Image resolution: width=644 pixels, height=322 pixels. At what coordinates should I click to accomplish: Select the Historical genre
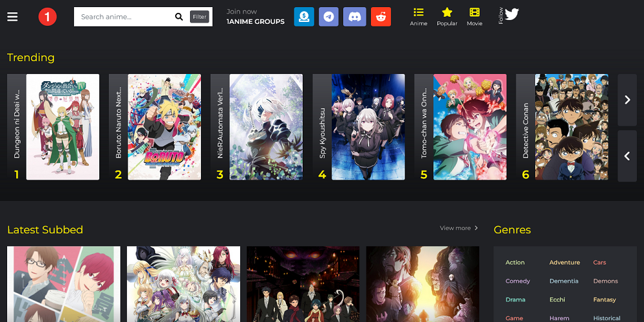[607, 318]
